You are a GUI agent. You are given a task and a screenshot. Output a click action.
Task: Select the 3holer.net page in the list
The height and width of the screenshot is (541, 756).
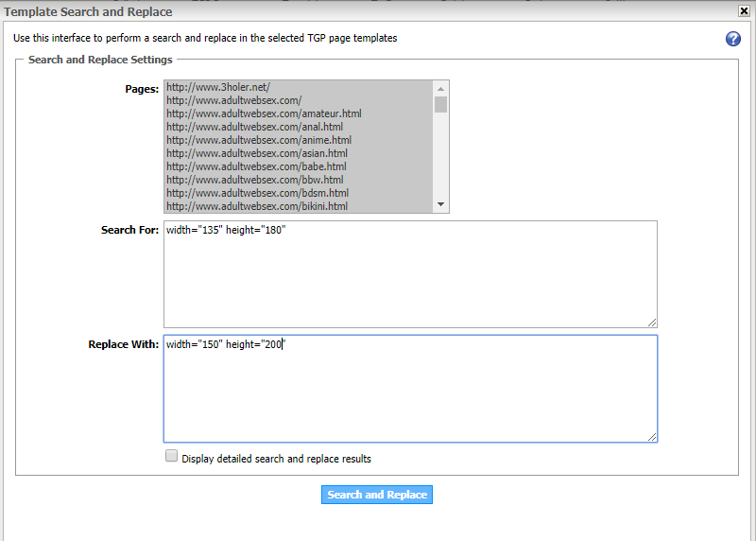218,87
